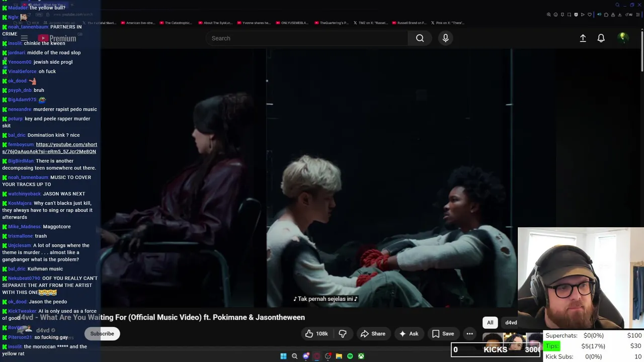Open the Windows Start menu
The image size is (644, 362).
(x=283, y=356)
